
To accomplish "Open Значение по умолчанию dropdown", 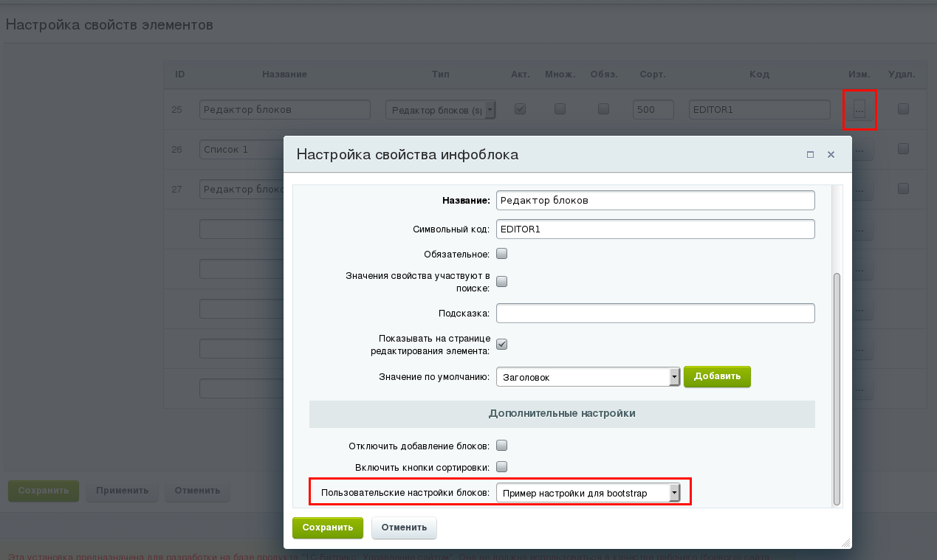I will 588,377.
